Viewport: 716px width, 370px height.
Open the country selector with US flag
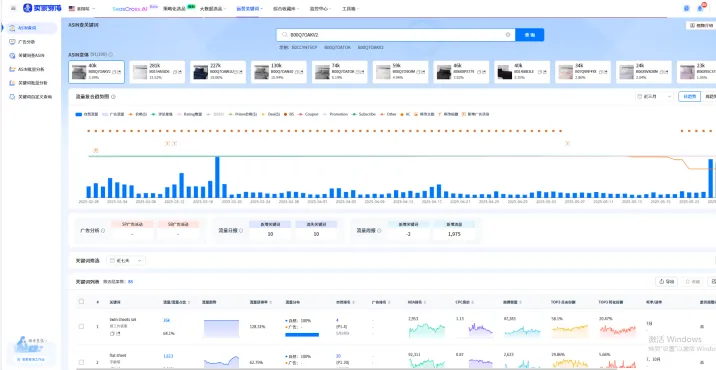82,8
